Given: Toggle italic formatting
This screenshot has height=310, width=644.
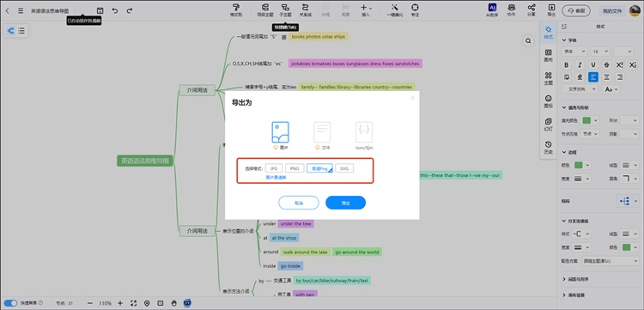Looking at the screenshot, I should pos(580,65).
